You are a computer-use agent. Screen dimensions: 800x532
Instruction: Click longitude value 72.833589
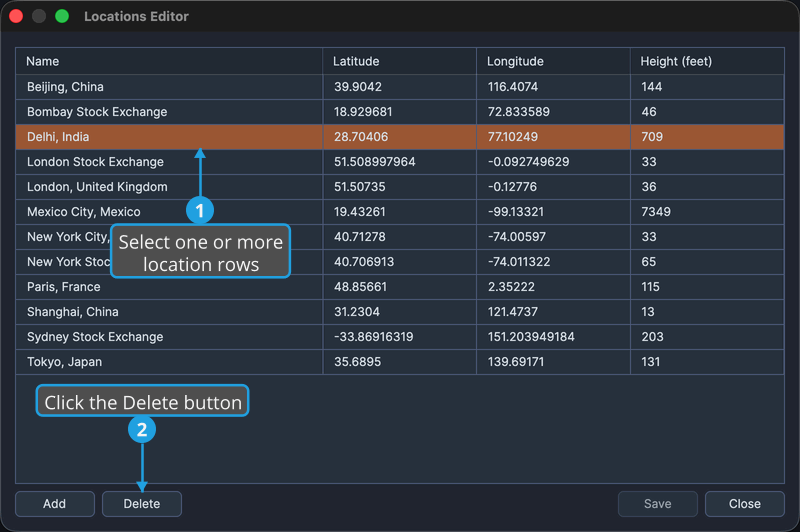click(x=519, y=112)
